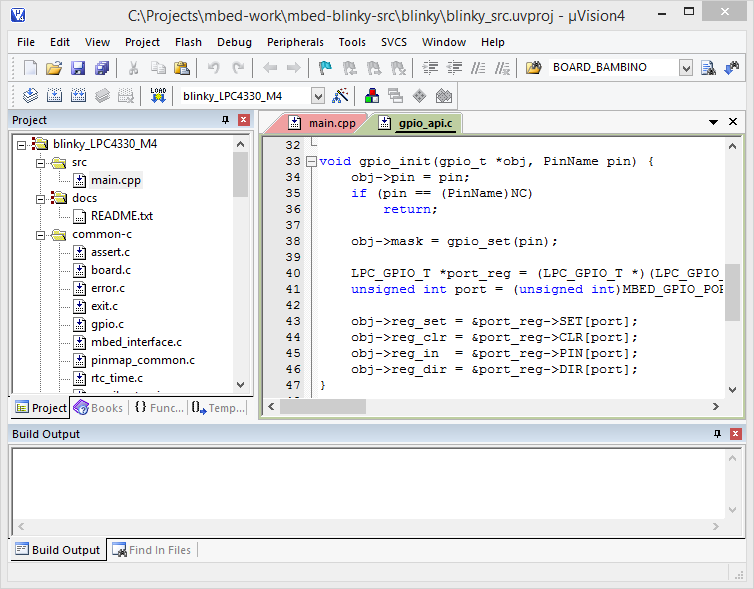This screenshot has height=589, width=754.
Task: Save the current file with the floppy icon
Action: click(78, 68)
